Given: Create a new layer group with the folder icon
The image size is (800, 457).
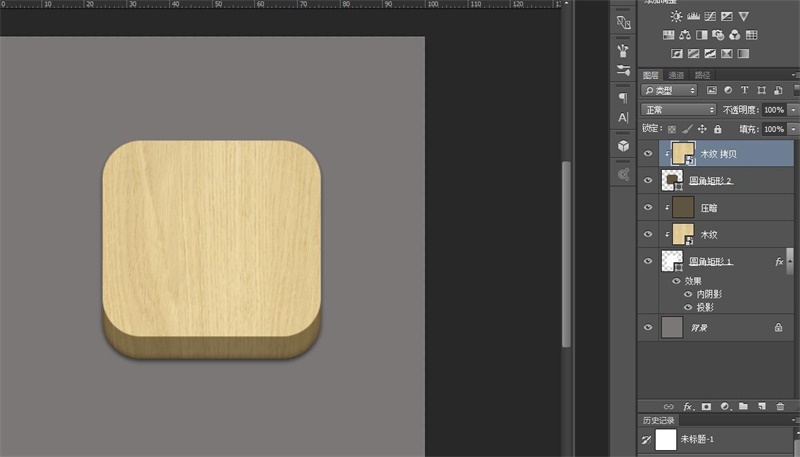Looking at the screenshot, I should (743, 406).
